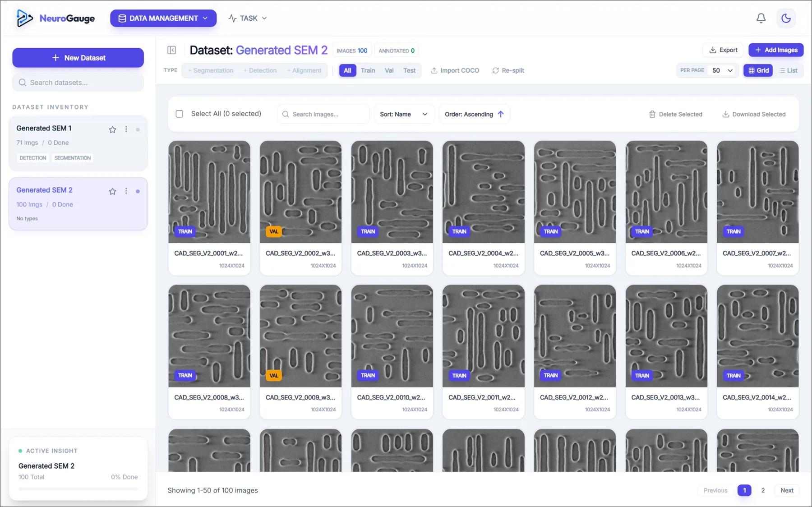Open thumbnail CAD_SEG_V2_0004
Screen dimensions: 812x507
(x=483, y=192)
